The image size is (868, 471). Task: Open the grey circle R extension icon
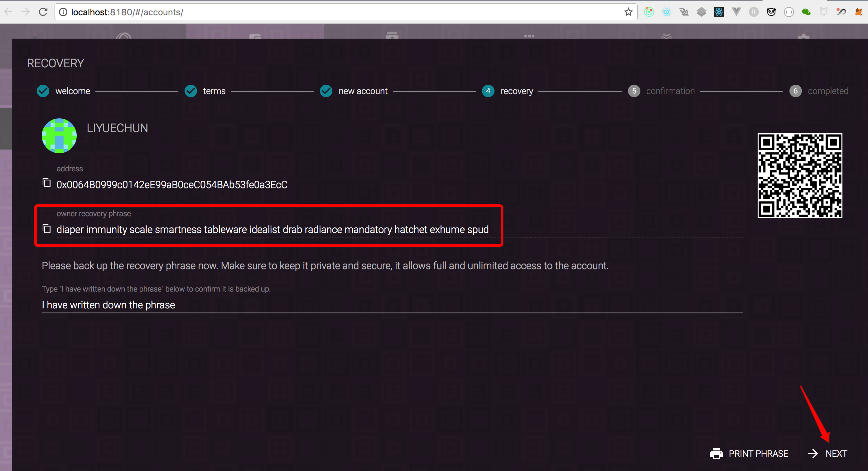click(754, 12)
